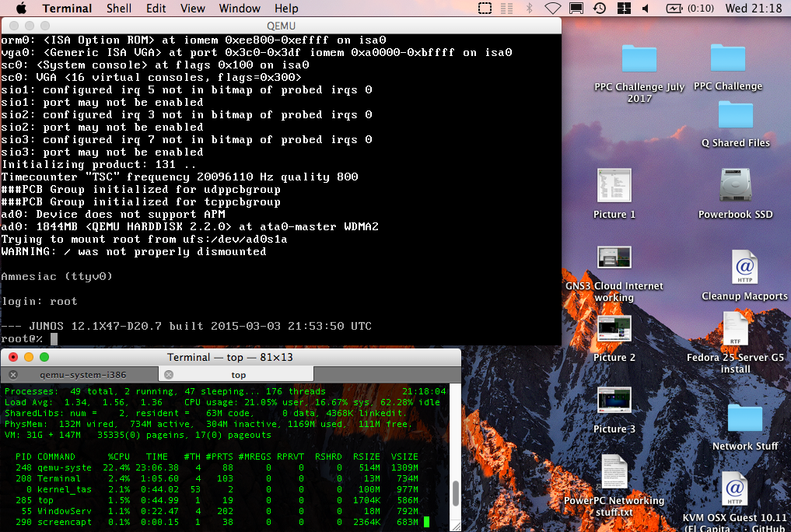Click the login: root line in QEMU
Image resolution: width=791 pixels, height=532 pixels.
click(40, 302)
